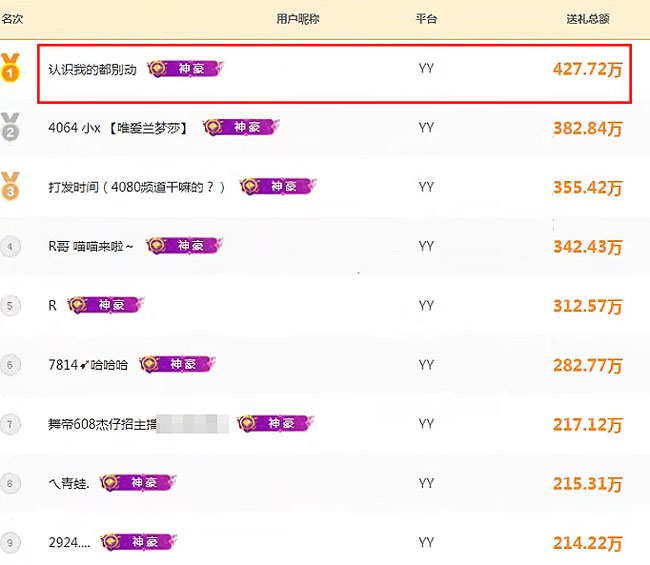Click YY platform in 282.77万 row

pyautogui.click(x=426, y=365)
